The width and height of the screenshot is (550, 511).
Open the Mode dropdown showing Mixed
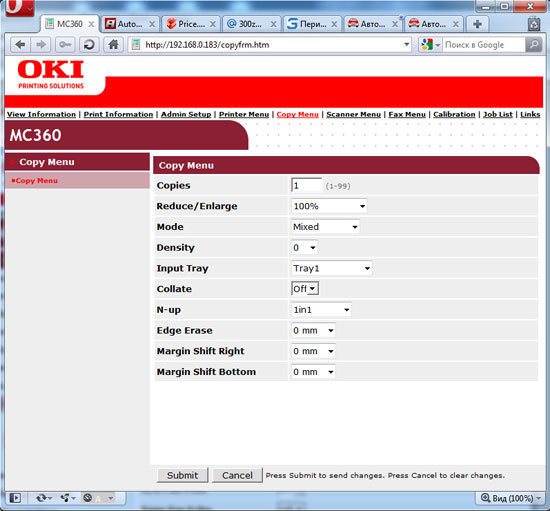tap(325, 227)
